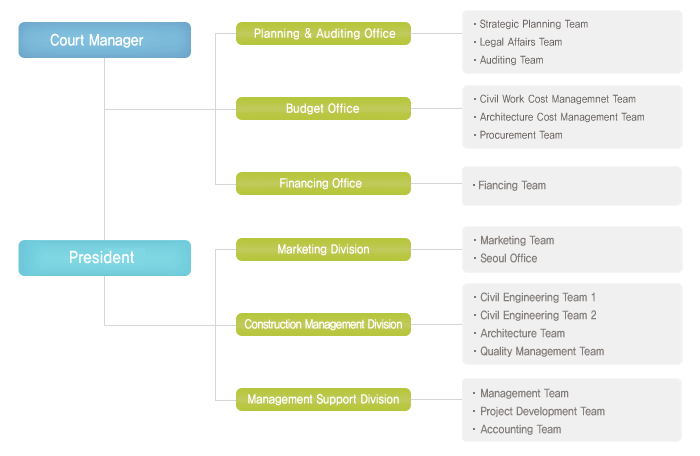
Task: Select the Financing Office node
Action: (x=323, y=184)
